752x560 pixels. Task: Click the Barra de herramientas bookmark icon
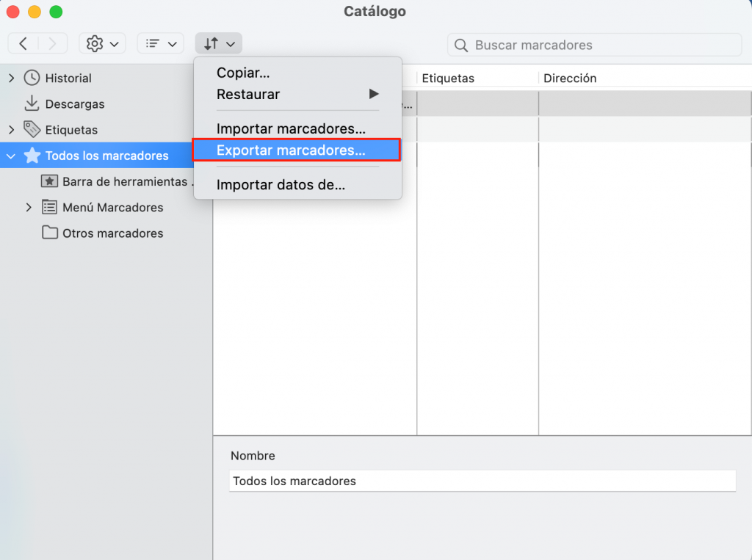click(48, 181)
